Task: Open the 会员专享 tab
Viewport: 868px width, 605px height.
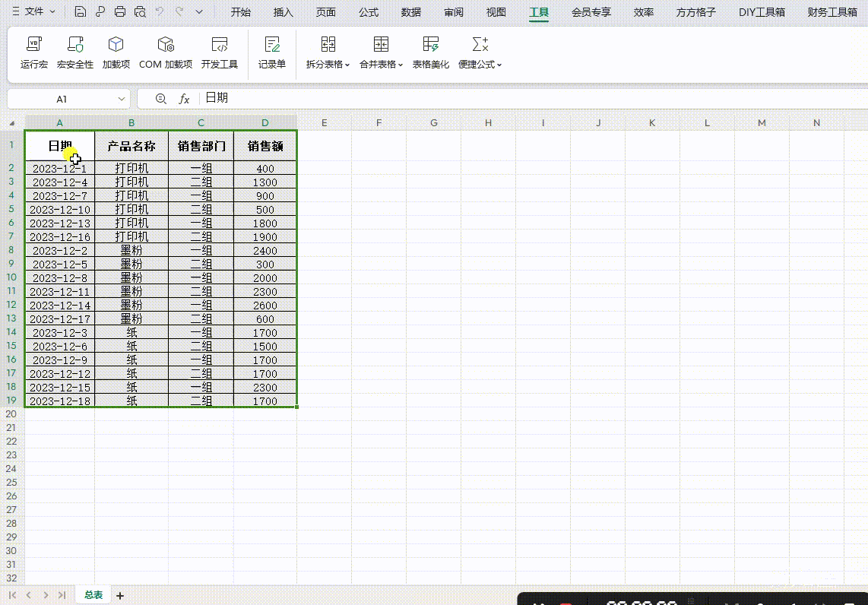Action: click(x=591, y=12)
